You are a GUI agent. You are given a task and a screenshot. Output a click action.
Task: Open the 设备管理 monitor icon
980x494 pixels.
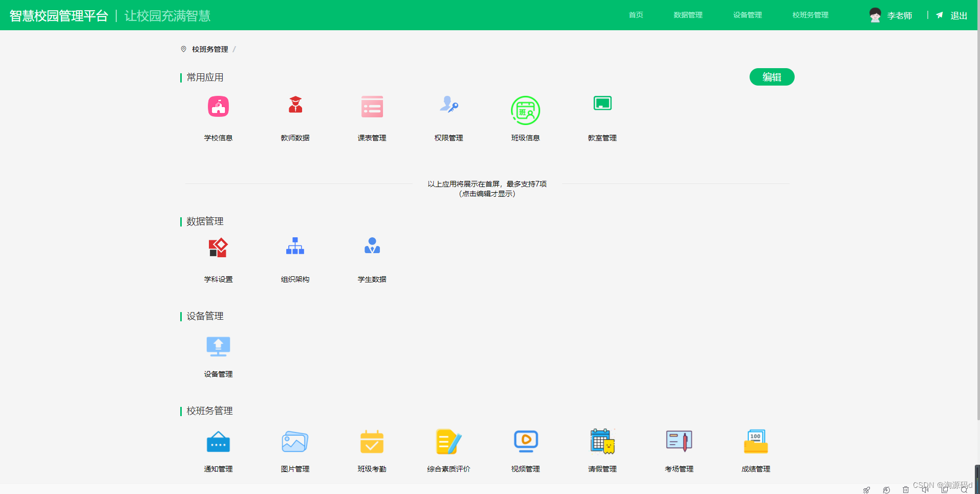tap(218, 346)
